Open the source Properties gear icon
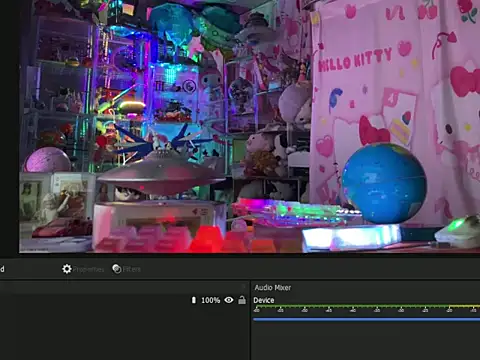 point(67,269)
